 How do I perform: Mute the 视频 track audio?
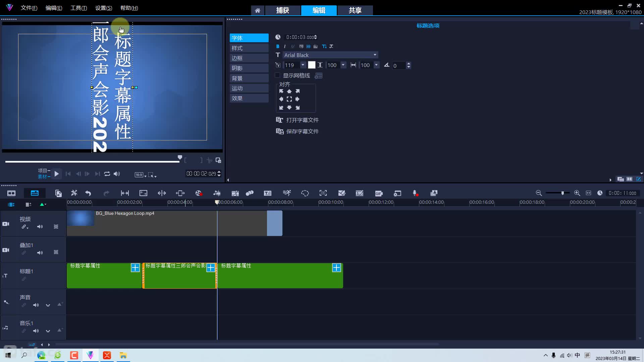[x=40, y=227]
